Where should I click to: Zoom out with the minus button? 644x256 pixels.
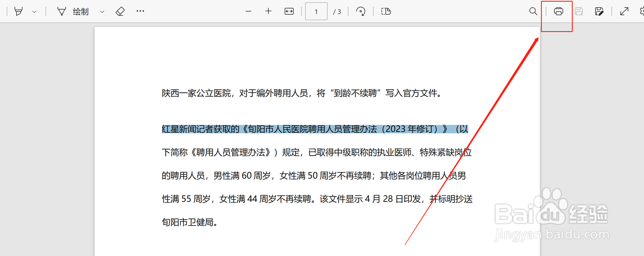248,11
